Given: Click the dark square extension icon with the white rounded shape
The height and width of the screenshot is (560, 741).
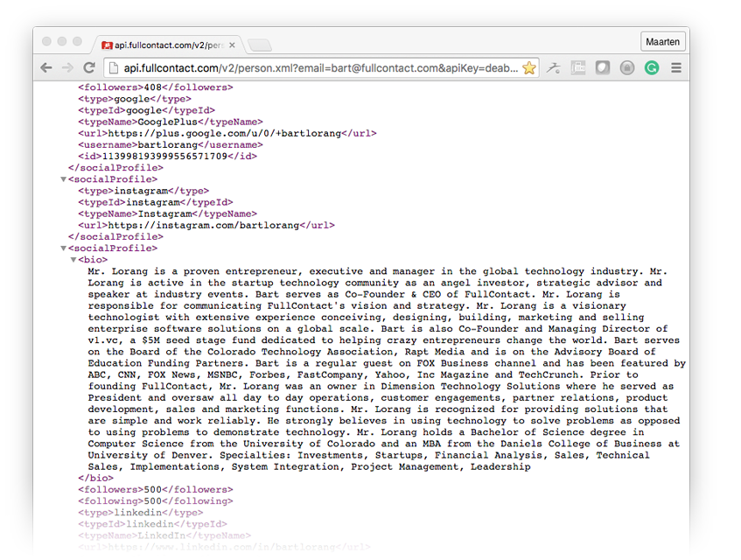Looking at the screenshot, I should [603, 68].
